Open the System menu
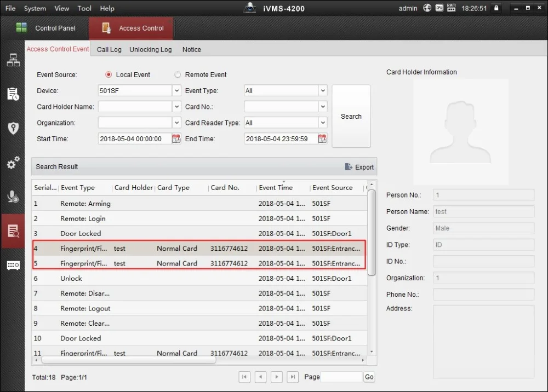The width and height of the screenshot is (548, 392). point(35,8)
